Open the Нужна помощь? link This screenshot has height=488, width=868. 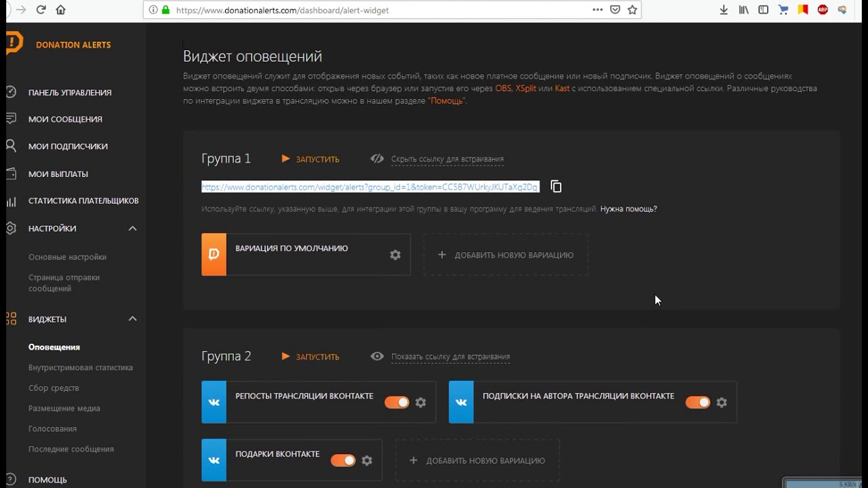coord(629,209)
